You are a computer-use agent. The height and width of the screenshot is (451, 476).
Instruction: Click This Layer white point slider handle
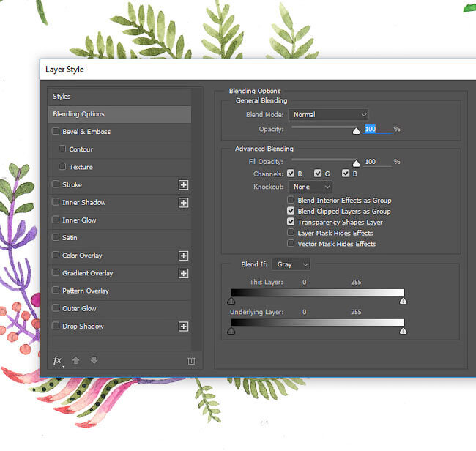404,301
